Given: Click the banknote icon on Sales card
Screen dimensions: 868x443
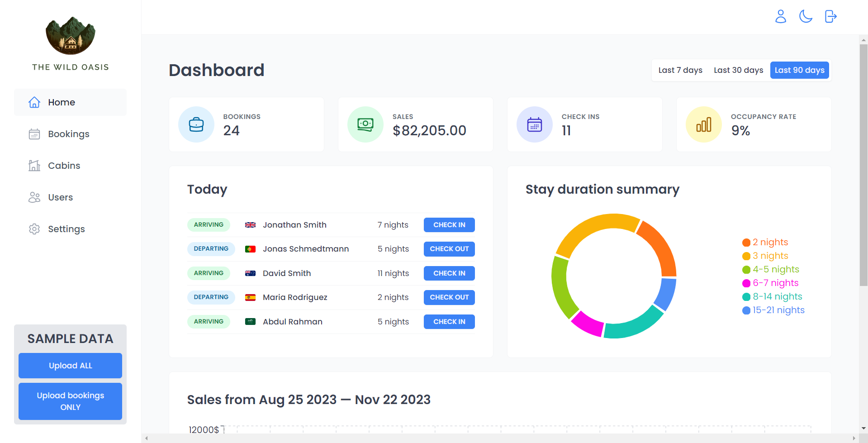Looking at the screenshot, I should (x=365, y=124).
